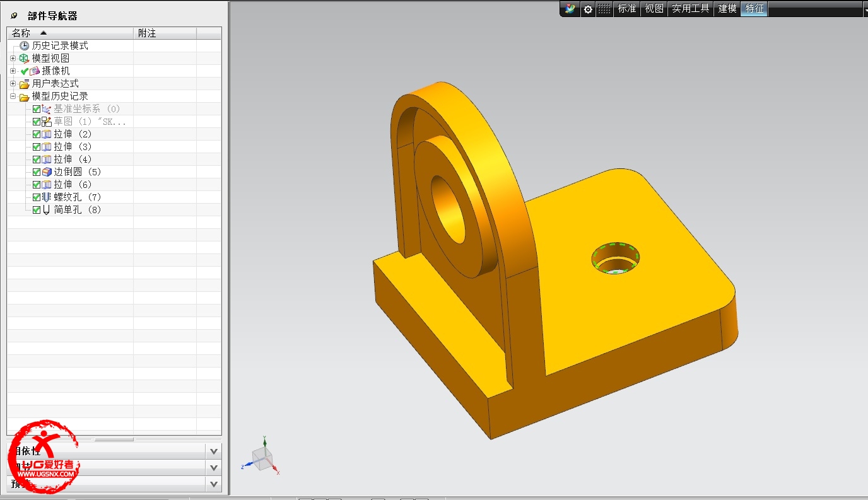Toggle the 拉伸 (3) checkbox
Viewport: 868px width, 500px height.
[37, 147]
